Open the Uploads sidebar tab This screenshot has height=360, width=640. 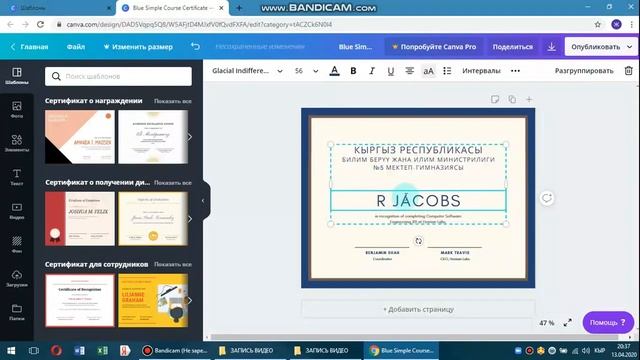point(17,278)
